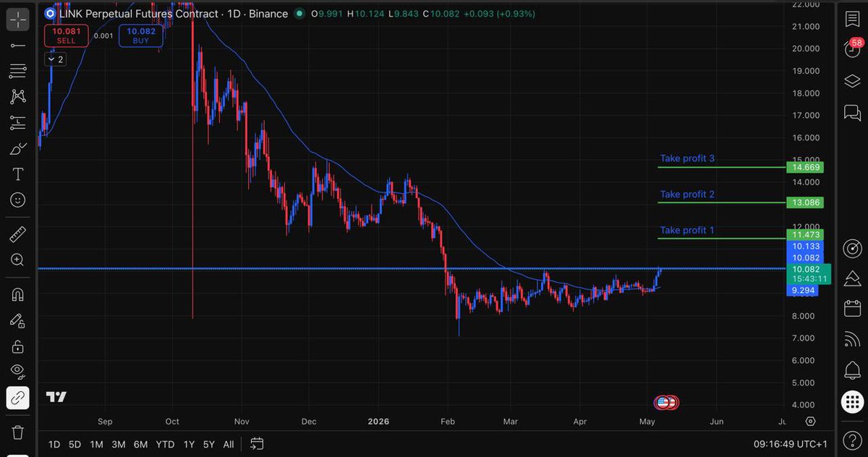Viewport: 868px width, 457px height.
Task: Open the object tree layers panel
Action: click(x=852, y=81)
